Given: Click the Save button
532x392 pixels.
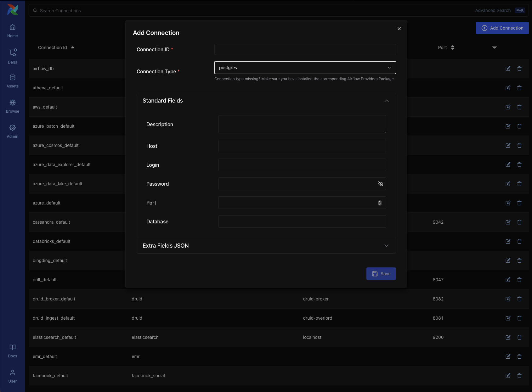Looking at the screenshot, I should (381, 274).
